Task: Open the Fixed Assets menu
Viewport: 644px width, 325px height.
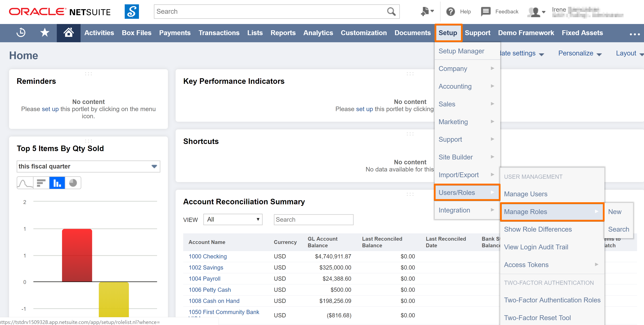Action: pos(582,33)
